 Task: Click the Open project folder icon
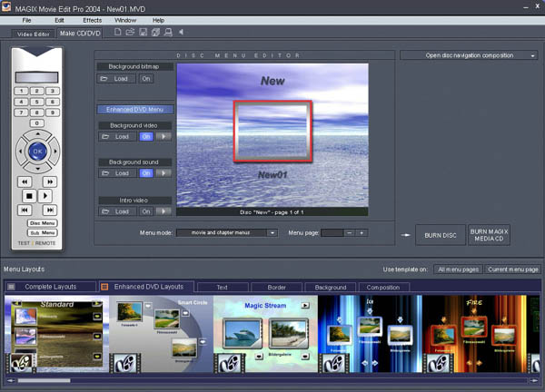(x=131, y=34)
